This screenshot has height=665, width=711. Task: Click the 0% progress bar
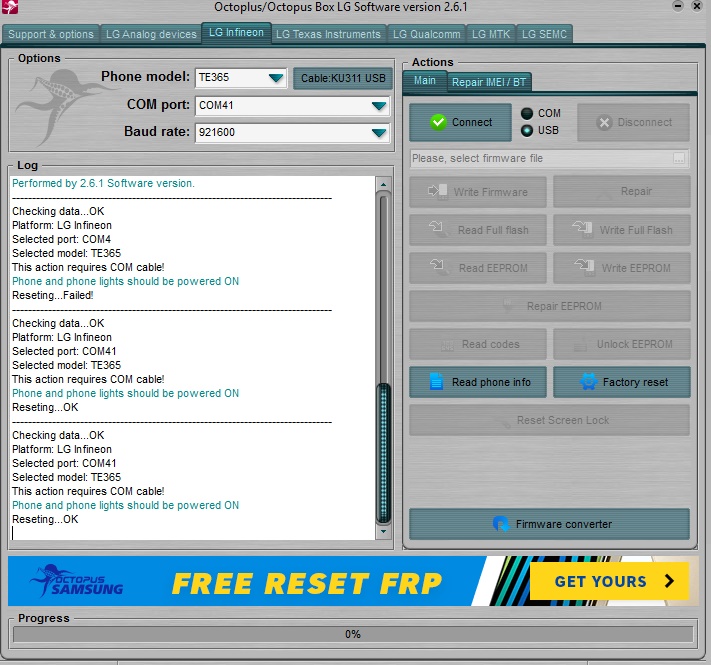[353, 634]
